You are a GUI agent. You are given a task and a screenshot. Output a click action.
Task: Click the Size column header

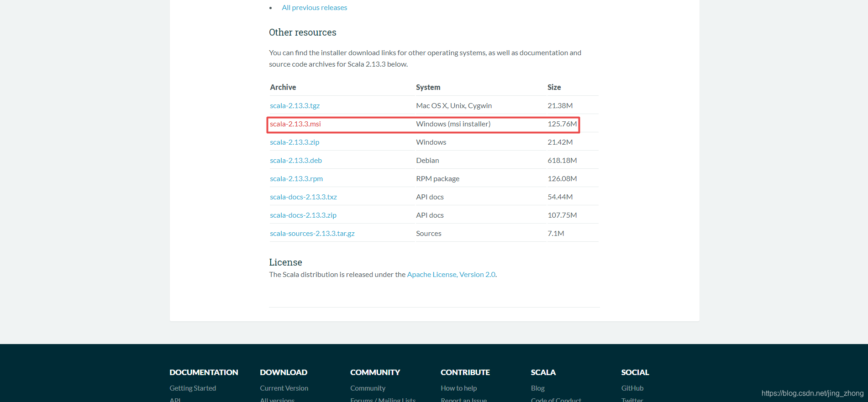pyautogui.click(x=554, y=87)
